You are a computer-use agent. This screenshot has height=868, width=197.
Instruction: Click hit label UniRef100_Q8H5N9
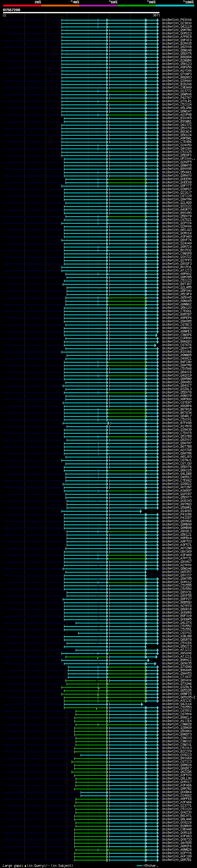(x=177, y=379)
